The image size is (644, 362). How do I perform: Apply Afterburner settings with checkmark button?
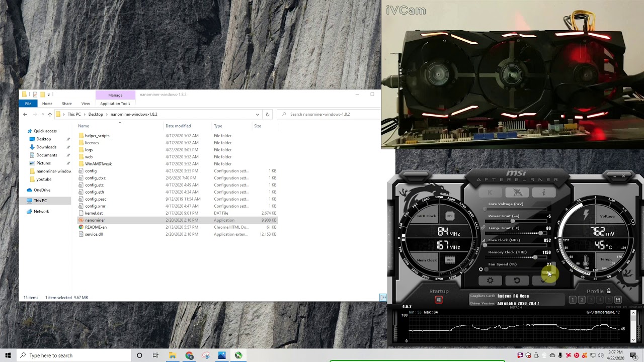pos(543,280)
